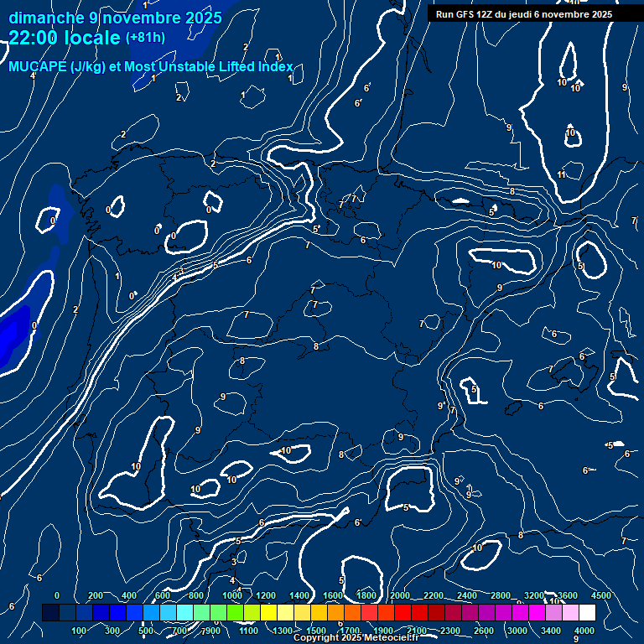Click the '2400' legend label

pos(467,595)
